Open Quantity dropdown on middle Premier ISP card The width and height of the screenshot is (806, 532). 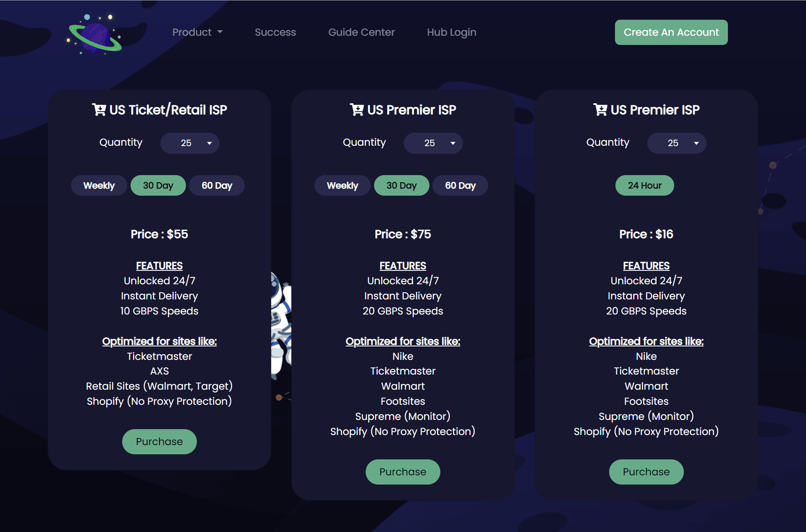tap(433, 143)
